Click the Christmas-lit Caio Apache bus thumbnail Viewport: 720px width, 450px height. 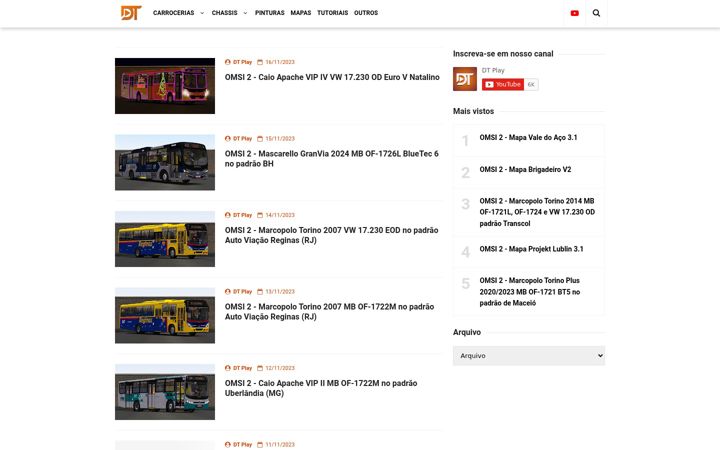165,86
